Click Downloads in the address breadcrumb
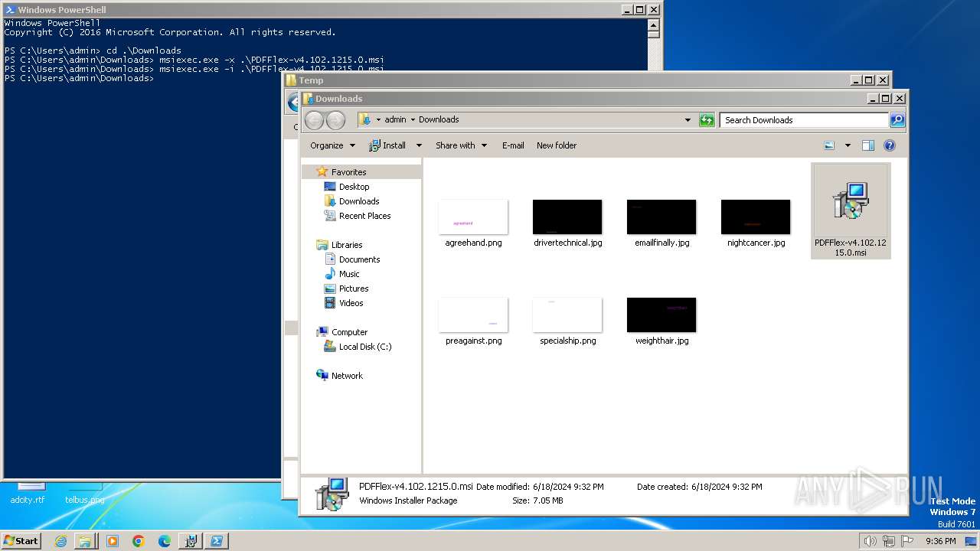 (x=439, y=119)
